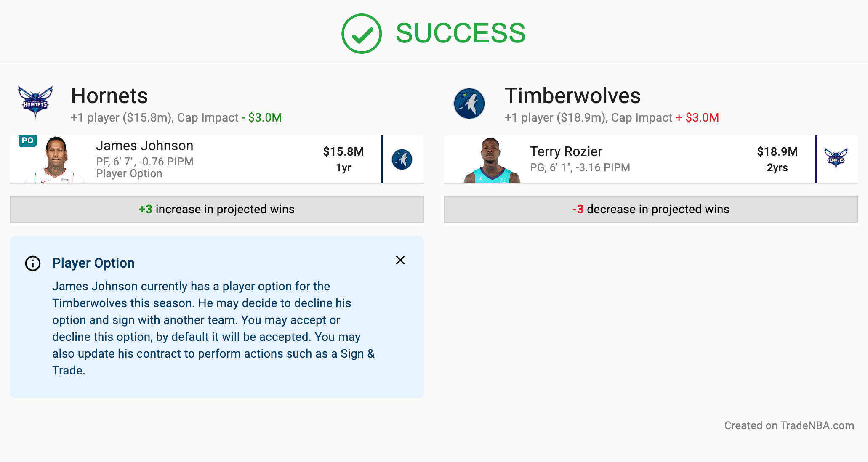Click the Hornets team heading
Viewport: 868px width, 462px height.
point(109,96)
